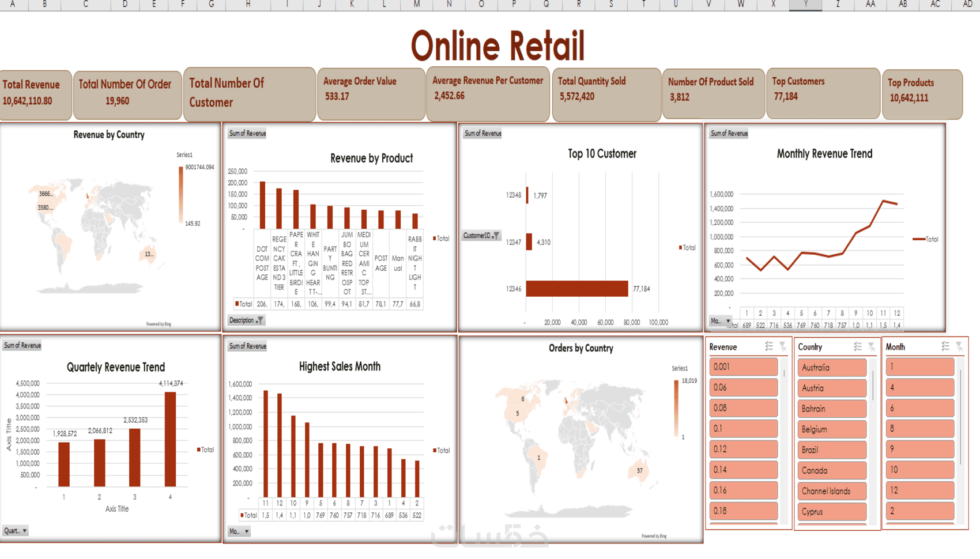Screen dimensions: 980x559
Task: Select 0.14 in the Revenue slicer
Action: [744, 470]
